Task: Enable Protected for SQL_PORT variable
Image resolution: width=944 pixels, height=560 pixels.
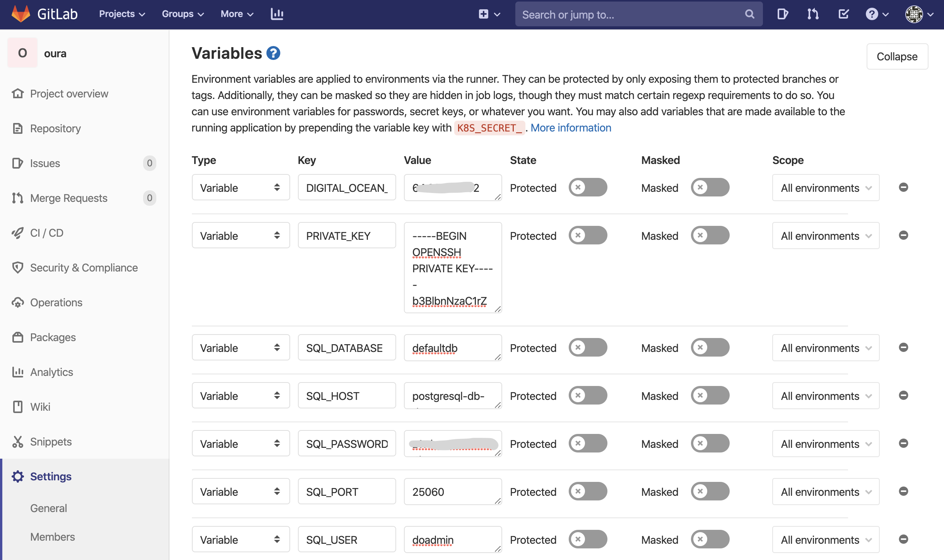Action: click(x=588, y=492)
